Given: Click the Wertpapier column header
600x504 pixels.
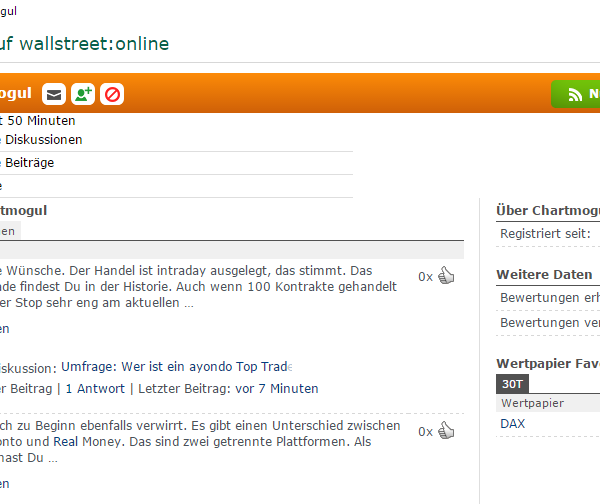Looking at the screenshot, I should [532, 403].
